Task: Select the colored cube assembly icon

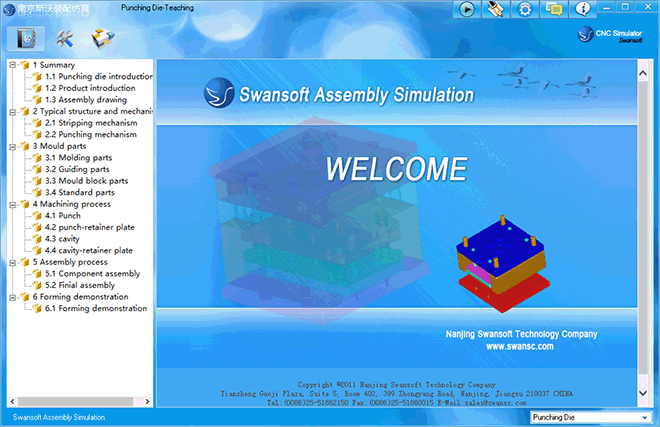Action: [101, 39]
